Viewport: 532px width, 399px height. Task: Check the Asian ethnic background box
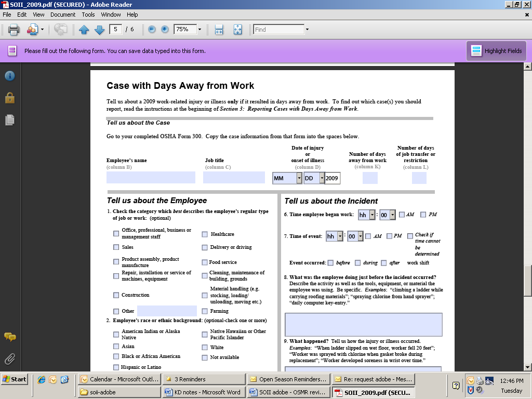coord(116,347)
